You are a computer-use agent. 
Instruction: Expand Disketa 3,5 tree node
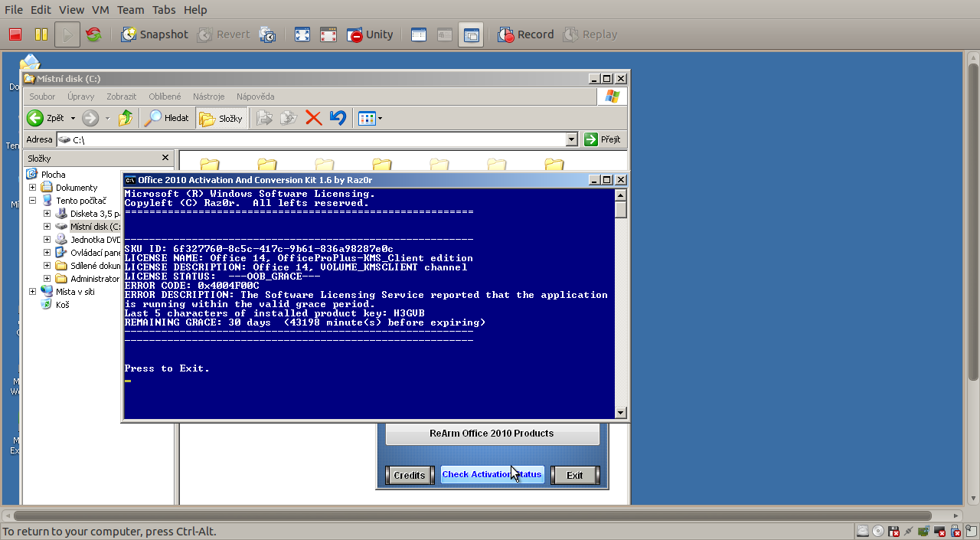[x=47, y=214]
